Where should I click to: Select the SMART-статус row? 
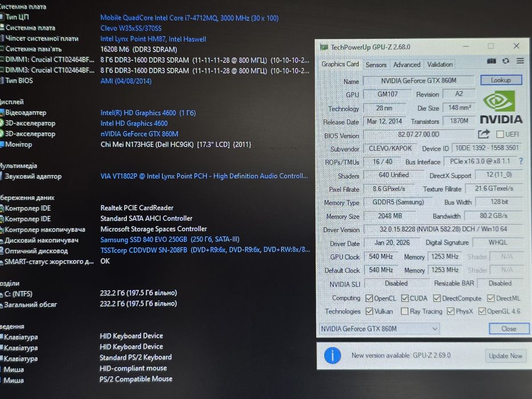[55, 262]
